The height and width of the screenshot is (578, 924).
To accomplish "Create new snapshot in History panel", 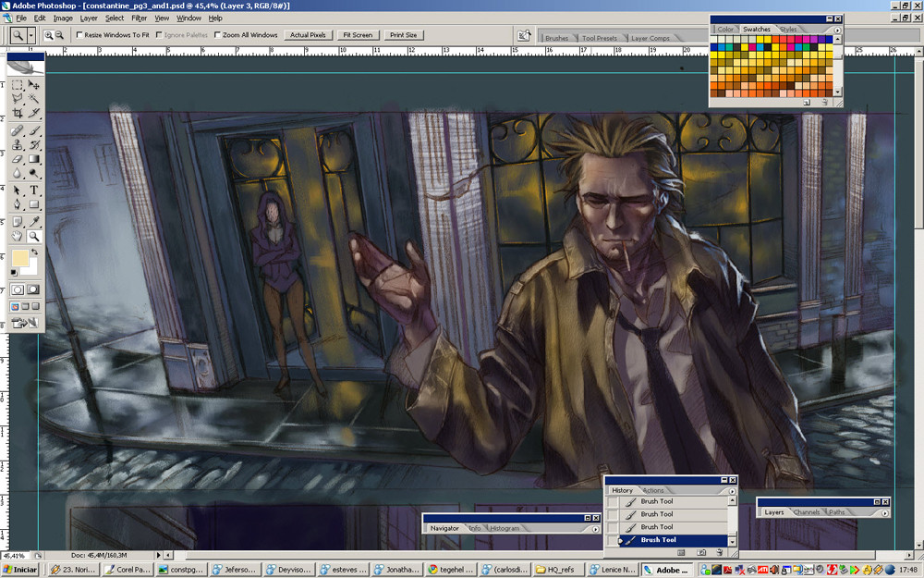I will [x=700, y=553].
